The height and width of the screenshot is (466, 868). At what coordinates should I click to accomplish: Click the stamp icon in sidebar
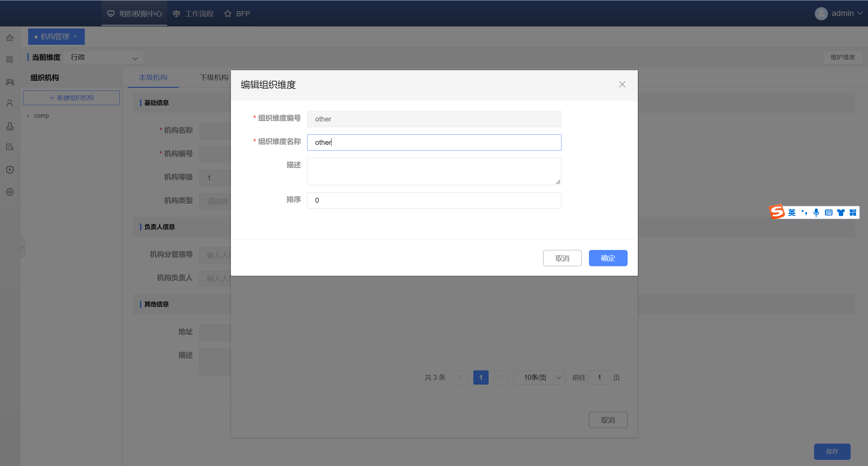click(10, 126)
